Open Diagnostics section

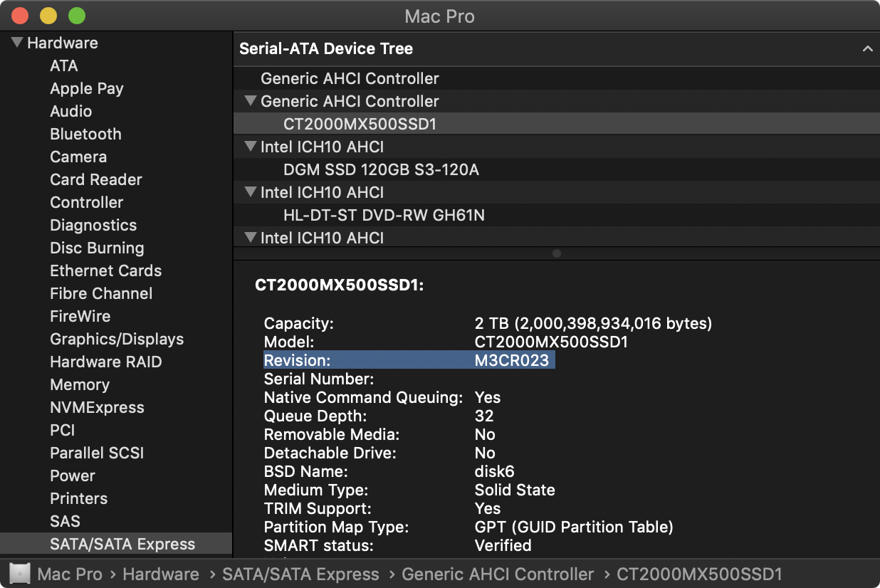[93, 225]
